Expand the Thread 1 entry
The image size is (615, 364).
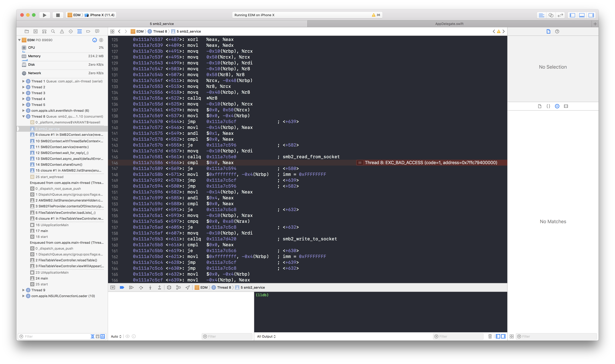click(x=24, y=81)
